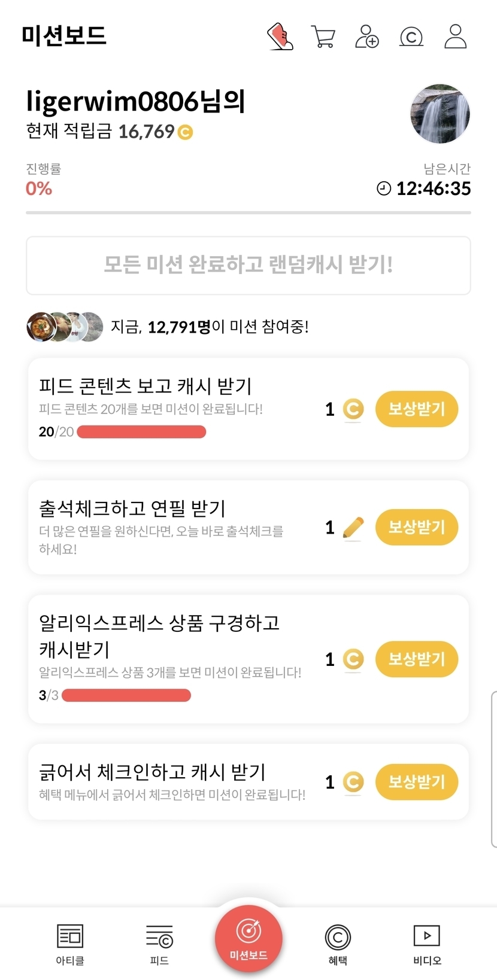Tap the feed mission 20/20 progress bar
The width and height of the screenshot is (497, 980).
(141, 432)
